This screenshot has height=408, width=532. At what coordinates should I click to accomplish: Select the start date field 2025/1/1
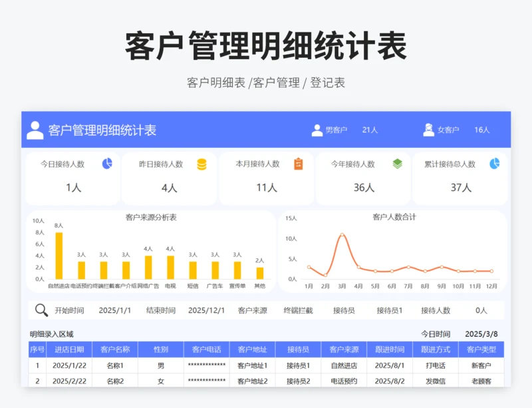(x=114, y=311)
